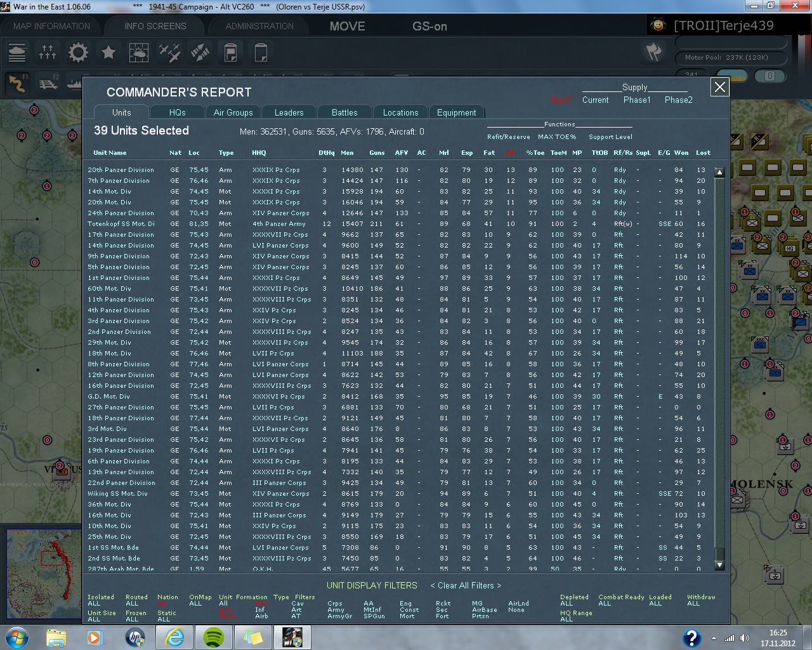Sort by Guns column header
The width and height of the screenshot is (812, 650).
pos(377,153)
